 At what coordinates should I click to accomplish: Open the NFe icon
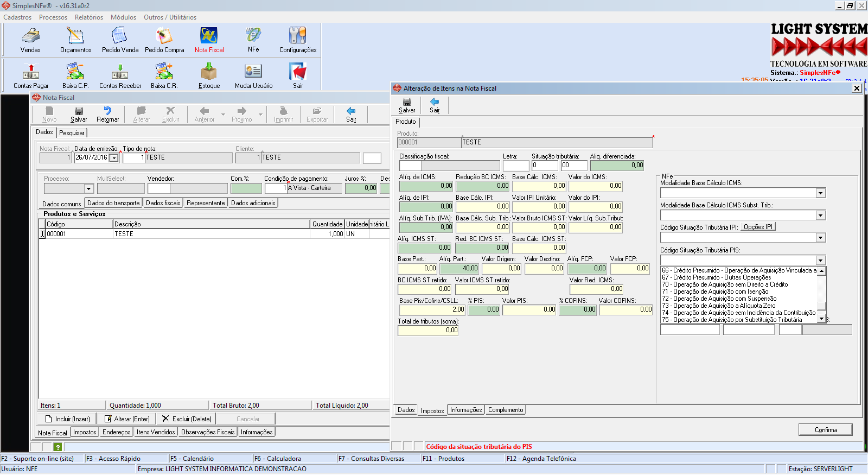point(253,40)
